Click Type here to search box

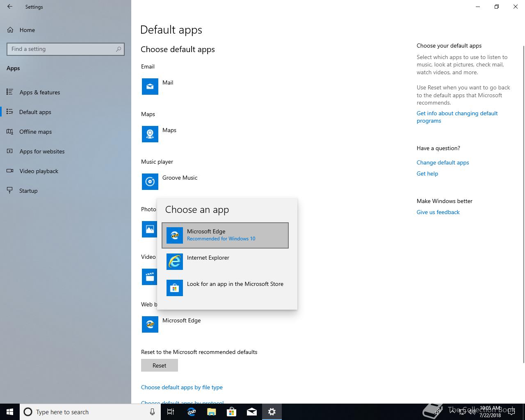[90, 412]
